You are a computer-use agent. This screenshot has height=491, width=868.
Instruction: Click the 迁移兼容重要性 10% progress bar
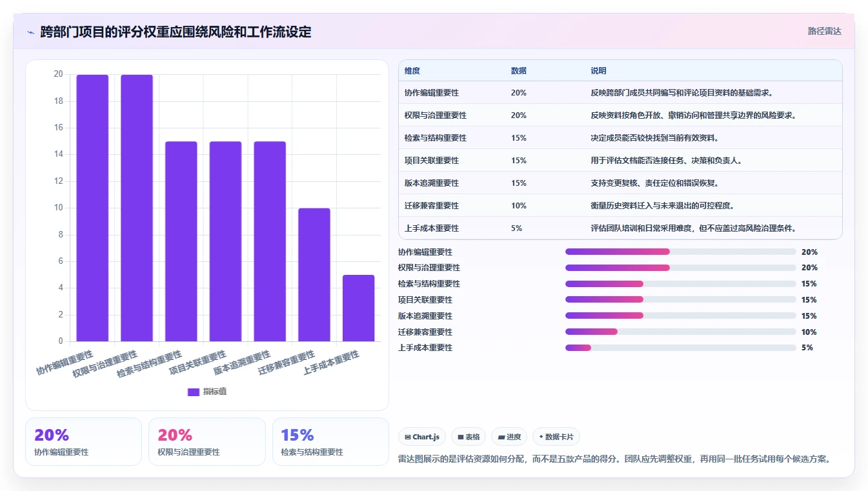pyautogui.click(x=681, y=332)
